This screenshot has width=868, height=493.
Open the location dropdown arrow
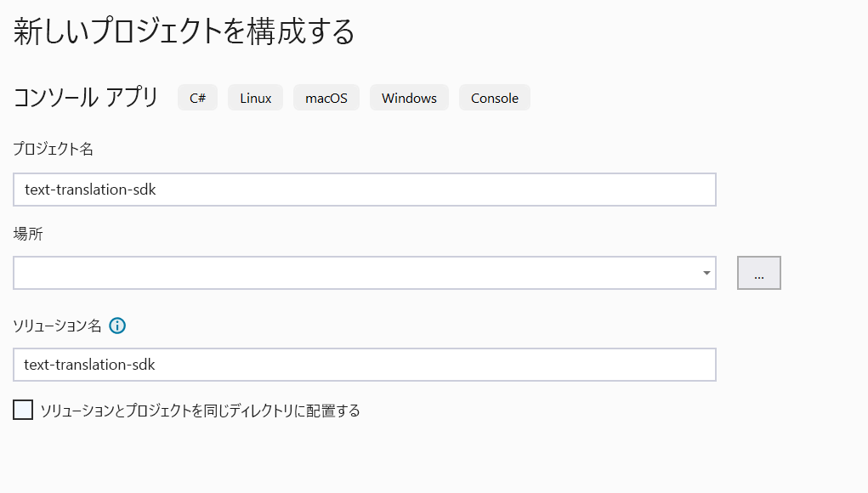pos(706,273)
